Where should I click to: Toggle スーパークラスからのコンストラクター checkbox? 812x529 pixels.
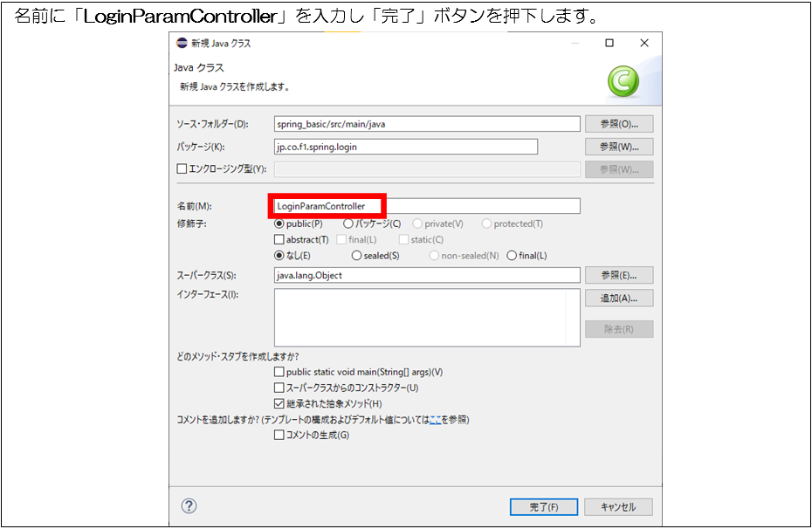(279, 388)
